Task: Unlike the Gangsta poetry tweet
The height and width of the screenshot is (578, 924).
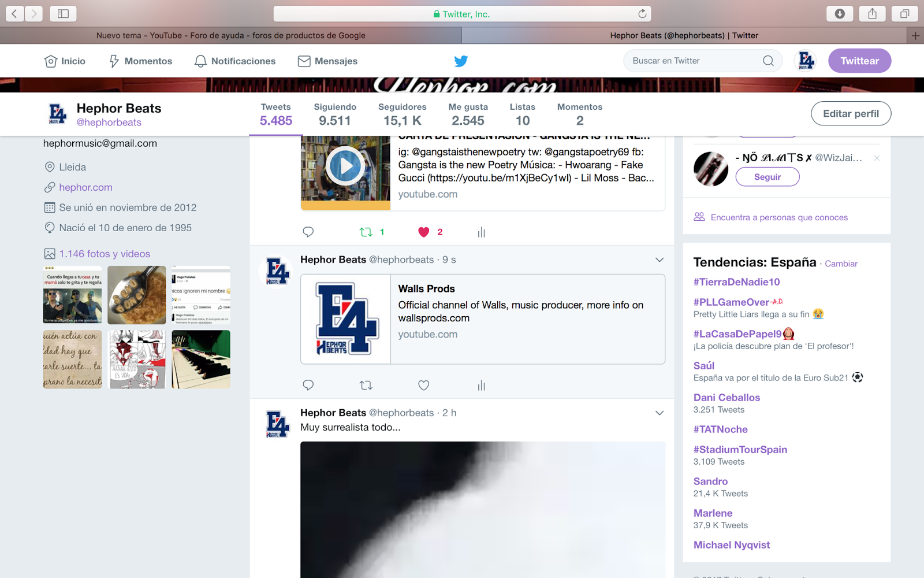Action: [424, 232]
